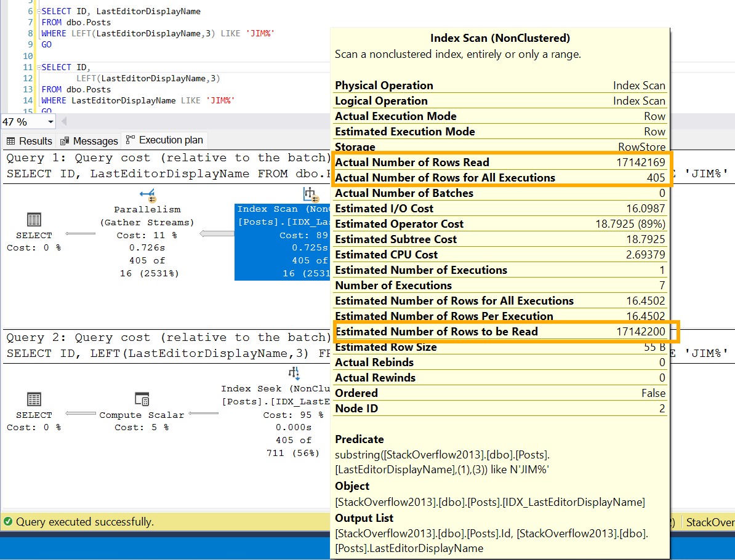The height and width of the screenshot is (560, 735).
Task: Click the Index Seek operator icon in Query 2
Action: (x=294, y=374)
